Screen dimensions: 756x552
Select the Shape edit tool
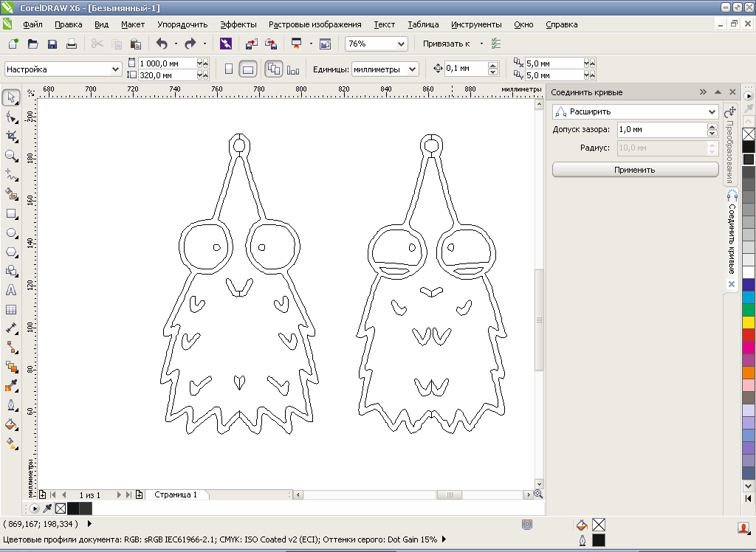click(11, 117)
